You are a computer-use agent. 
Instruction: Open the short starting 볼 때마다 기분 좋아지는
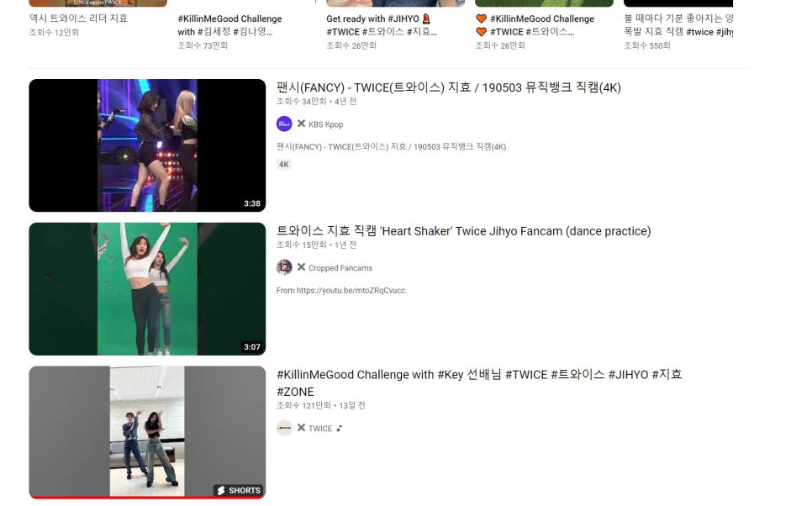[678, 25]
